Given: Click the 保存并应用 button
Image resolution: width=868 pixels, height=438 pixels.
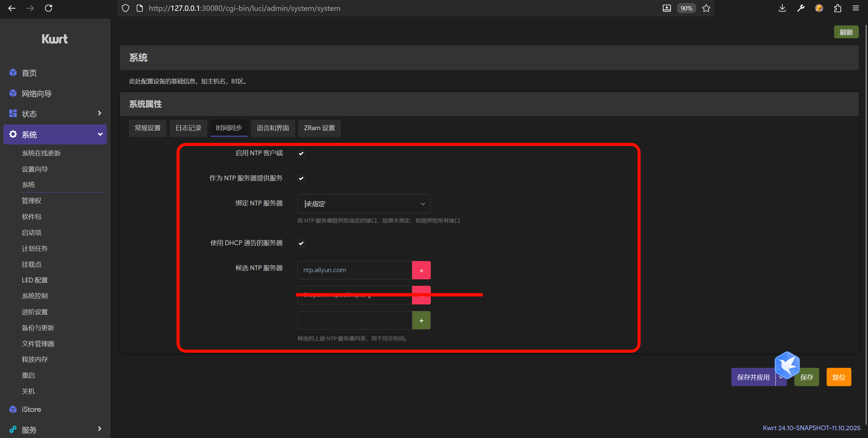Looking at the screenshot, I should pyautogui.click(x=753, y=377).
